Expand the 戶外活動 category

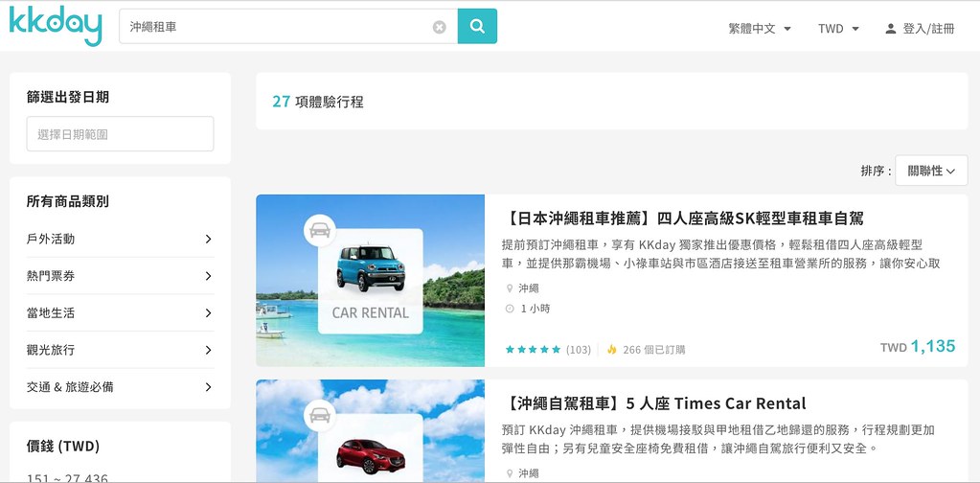120,239
